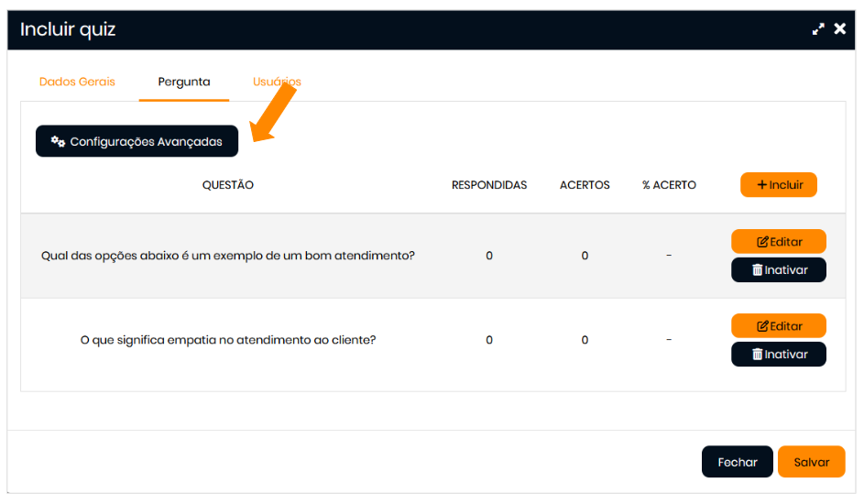Select the question text about bom atendimento
864x504 pixels.
coord(228,256)
